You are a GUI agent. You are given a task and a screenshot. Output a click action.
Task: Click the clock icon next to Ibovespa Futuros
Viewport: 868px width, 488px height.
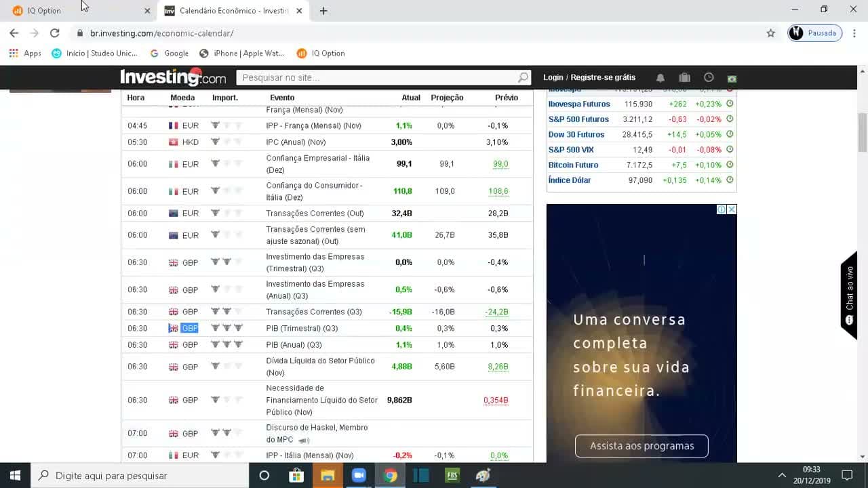click(730, 104)
